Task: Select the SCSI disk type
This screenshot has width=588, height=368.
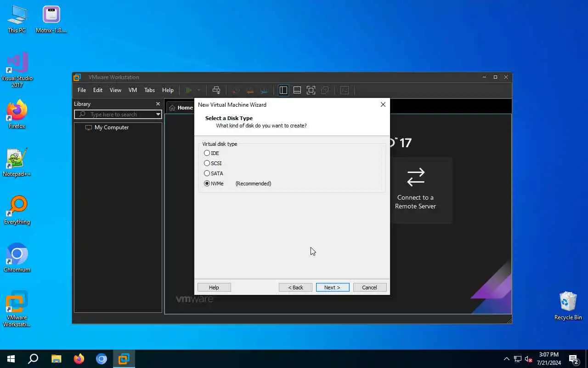Action: click(213, 163)
